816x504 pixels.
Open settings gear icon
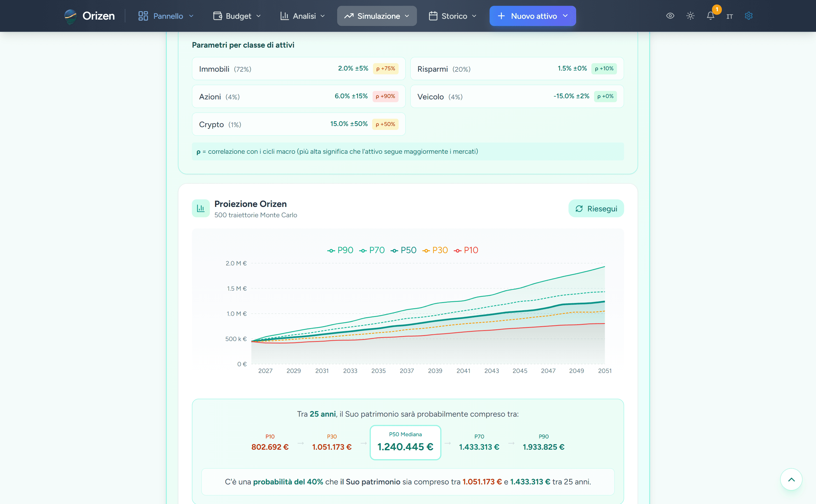(749, 16)
